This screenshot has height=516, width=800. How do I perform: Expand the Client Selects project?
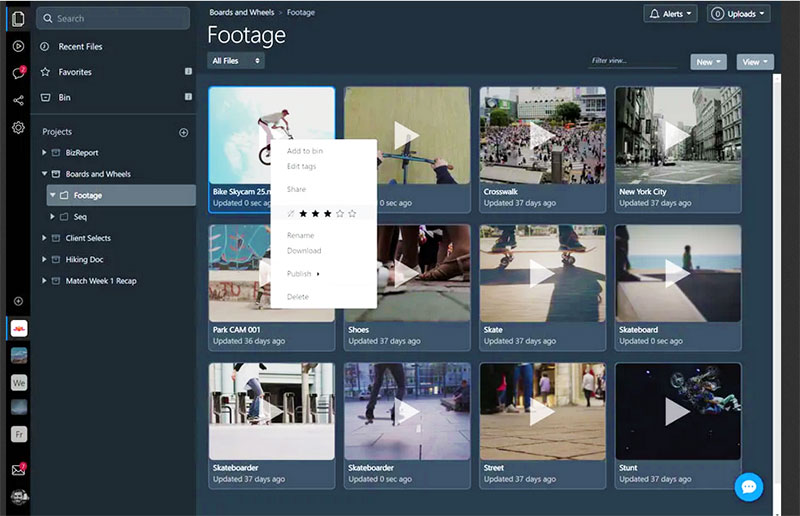(x=44, y=238)
